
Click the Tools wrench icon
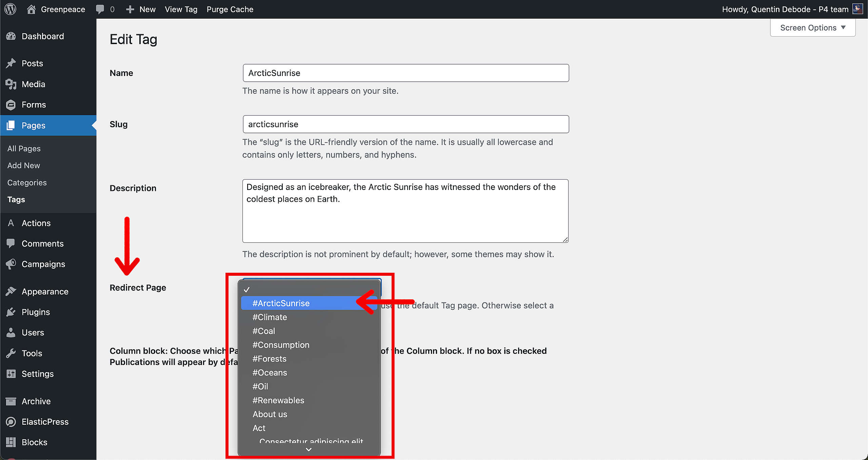11,353
